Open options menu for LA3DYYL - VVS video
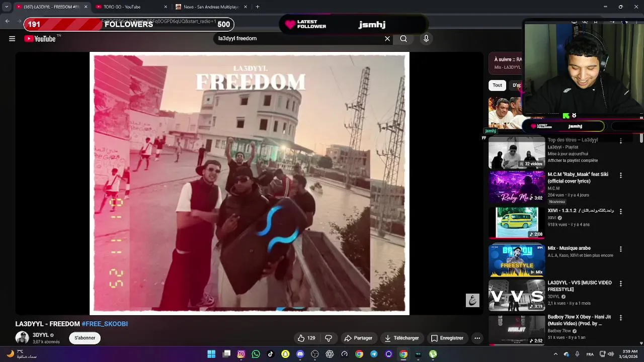This screenshot has height=362, width=644. pos(620,284)
